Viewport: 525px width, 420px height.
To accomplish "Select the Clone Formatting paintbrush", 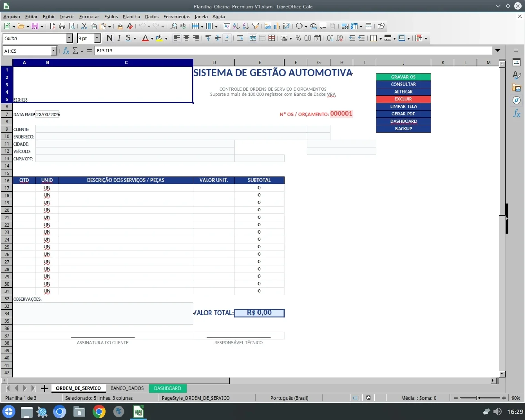I will (x=120, y=26).
